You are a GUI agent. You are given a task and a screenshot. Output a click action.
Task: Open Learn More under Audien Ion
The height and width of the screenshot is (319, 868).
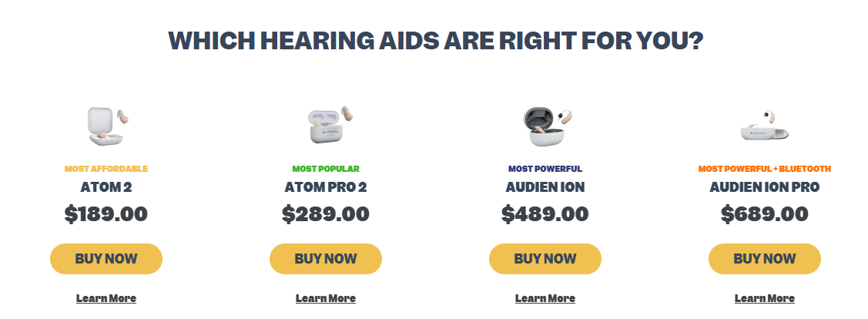pyautogui.click(x=545, y=298)
